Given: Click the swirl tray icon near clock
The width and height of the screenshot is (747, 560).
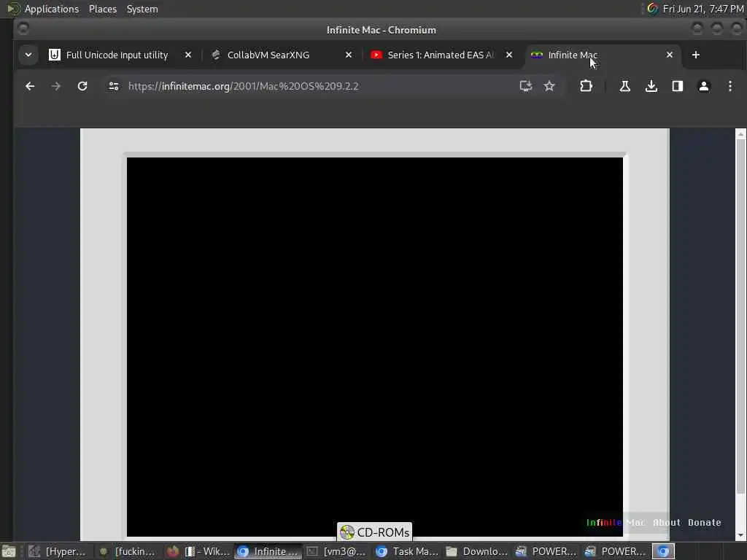Looking at the screenshot, I should (652, 9).
